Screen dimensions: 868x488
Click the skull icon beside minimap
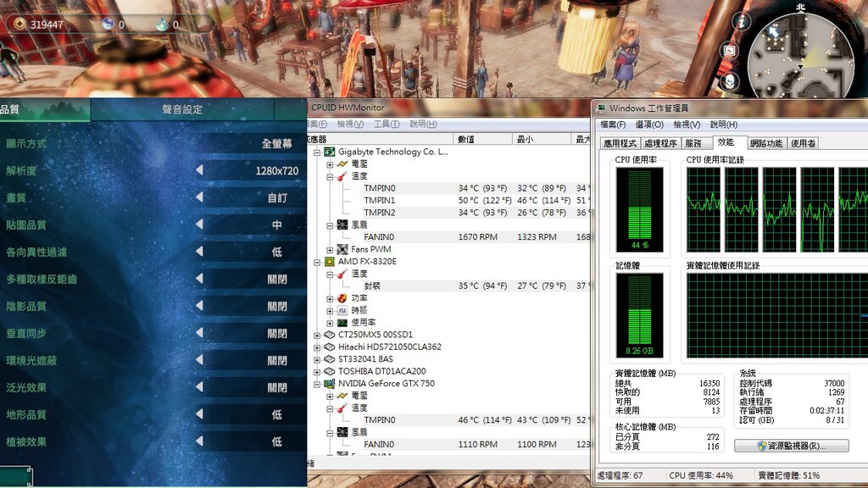730,82
